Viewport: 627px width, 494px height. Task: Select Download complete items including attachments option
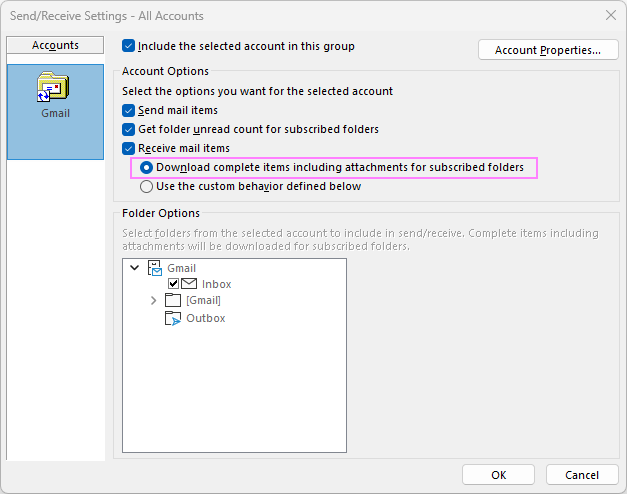pos(146,168)
